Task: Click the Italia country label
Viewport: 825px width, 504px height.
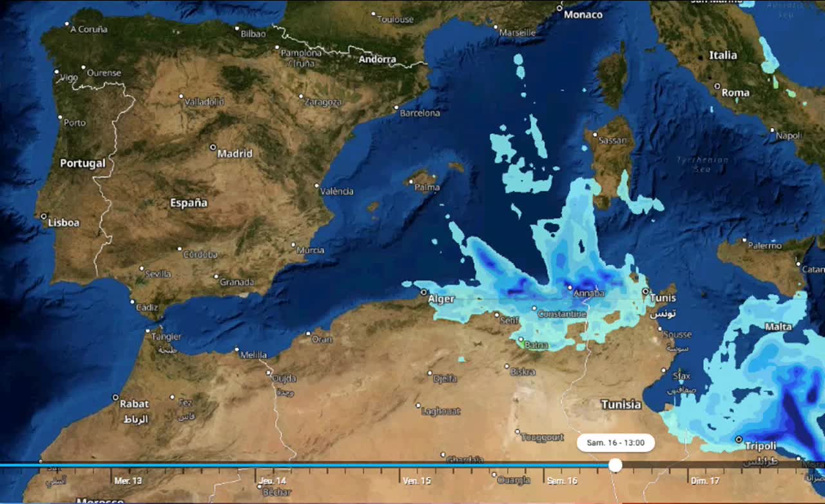Action: [723, 55]
